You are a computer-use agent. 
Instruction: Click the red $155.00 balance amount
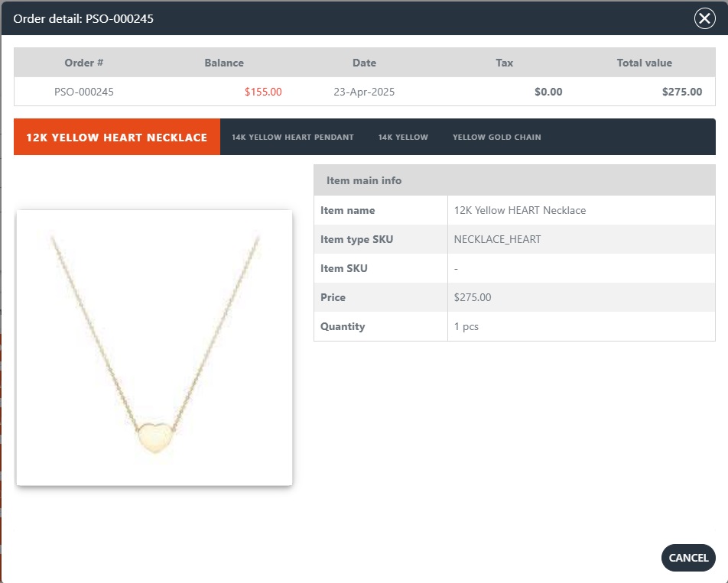pyautogui.click(x=263, y=92)
